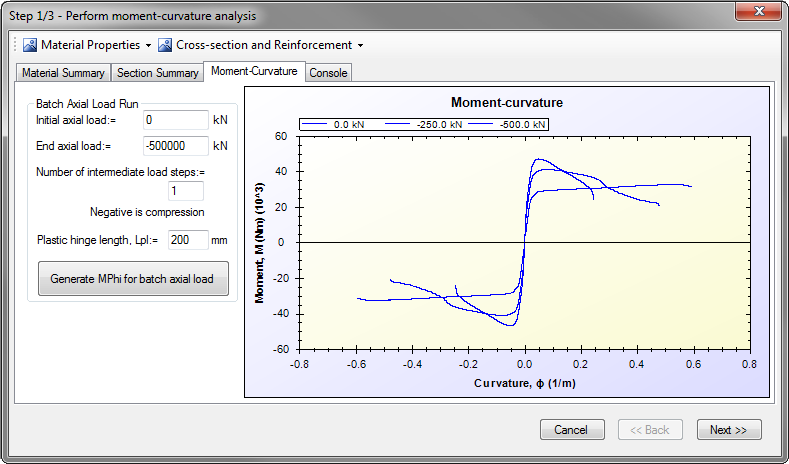Open the Console tab
Viewport: 789px width, 464px height.
pyautogui.click(x=328, y=72)
